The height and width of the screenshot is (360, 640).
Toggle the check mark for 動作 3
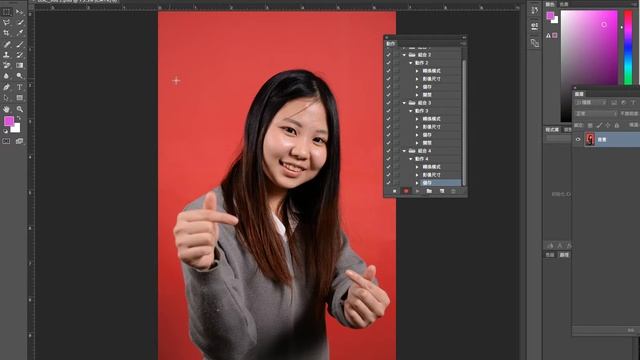click(389, 111)
